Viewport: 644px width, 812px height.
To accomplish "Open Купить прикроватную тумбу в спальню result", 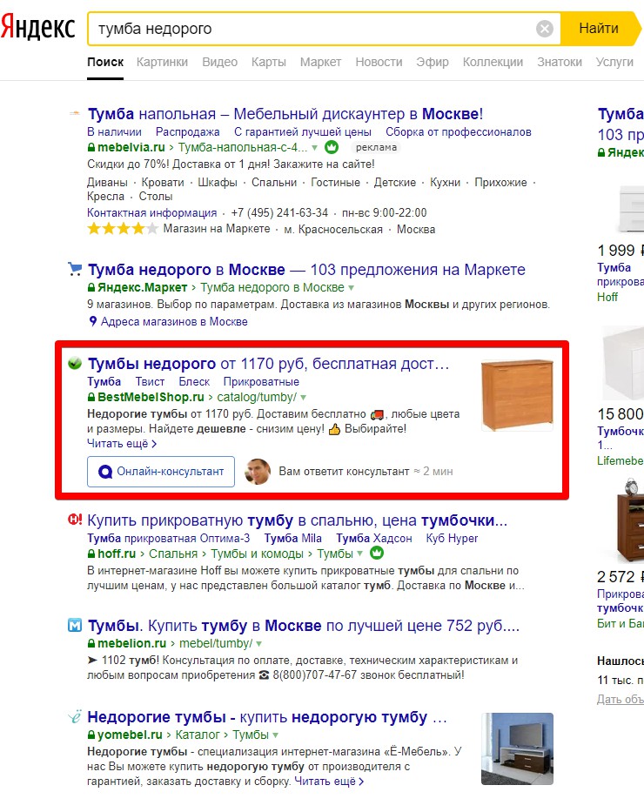I will (x=297, y=520).
